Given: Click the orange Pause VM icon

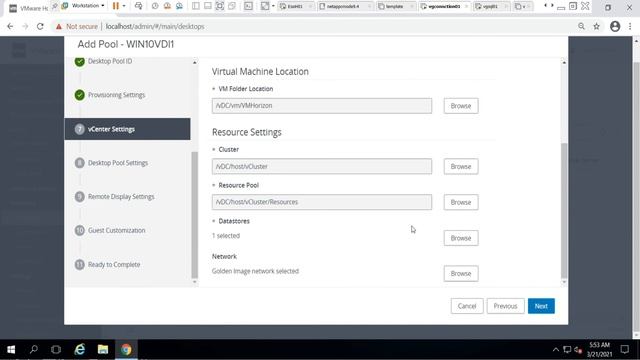Looking at the screenshot, I should click(x=116, y=6).
